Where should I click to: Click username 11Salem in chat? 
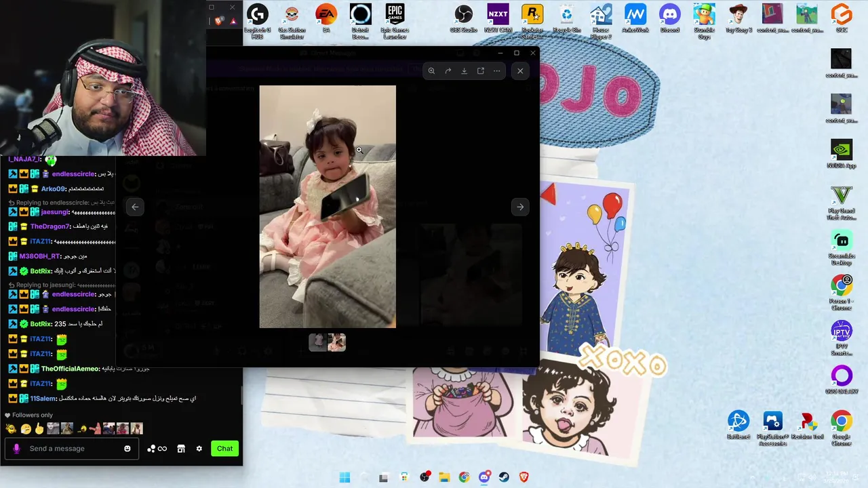tap(44, 399)
